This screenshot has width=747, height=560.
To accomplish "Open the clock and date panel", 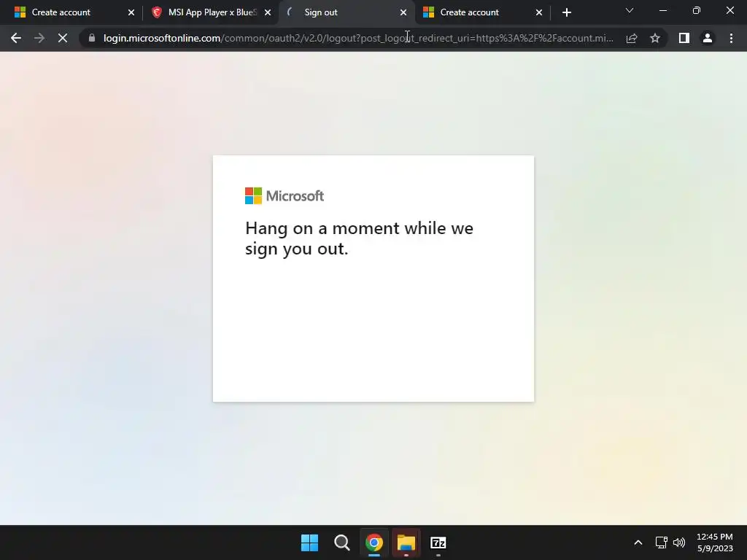I will 715,542.
